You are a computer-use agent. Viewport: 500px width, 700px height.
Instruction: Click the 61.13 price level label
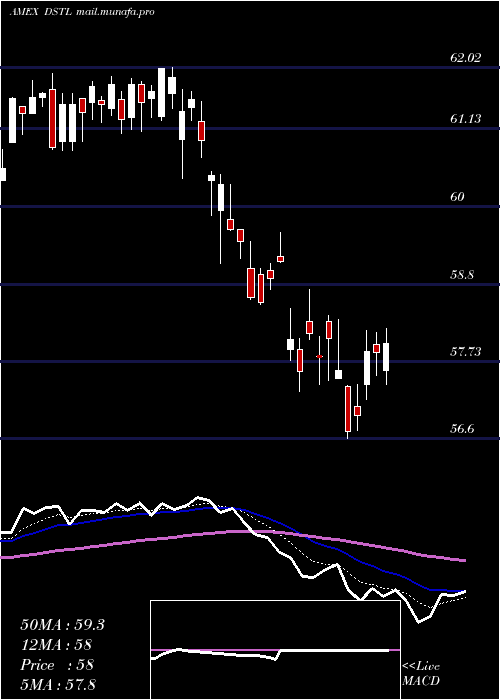(x=465, y=118)
